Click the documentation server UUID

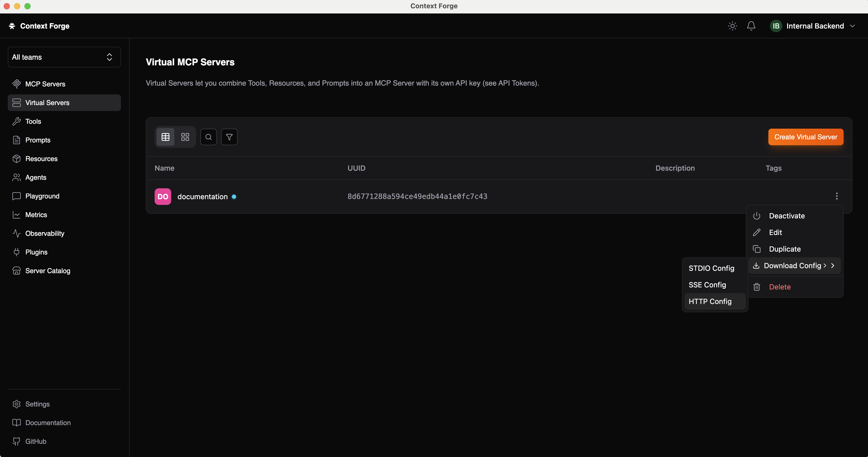tap(417, 196)
